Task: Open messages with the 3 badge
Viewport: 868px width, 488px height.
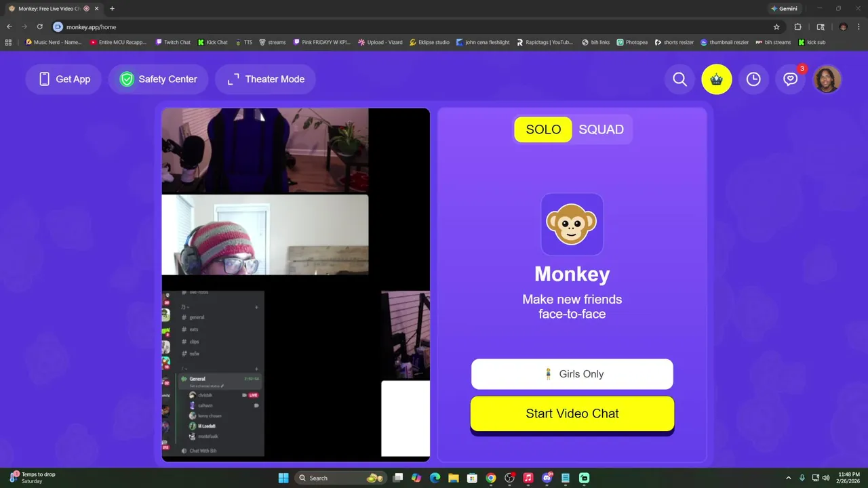Action: coord(790,79)
